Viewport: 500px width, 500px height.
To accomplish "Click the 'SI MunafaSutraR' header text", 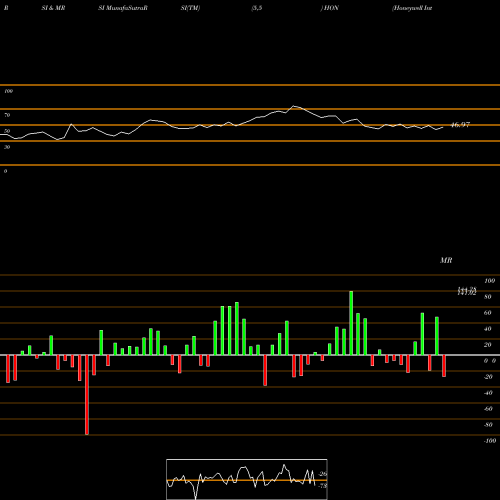I will click(x=123, y=8).
